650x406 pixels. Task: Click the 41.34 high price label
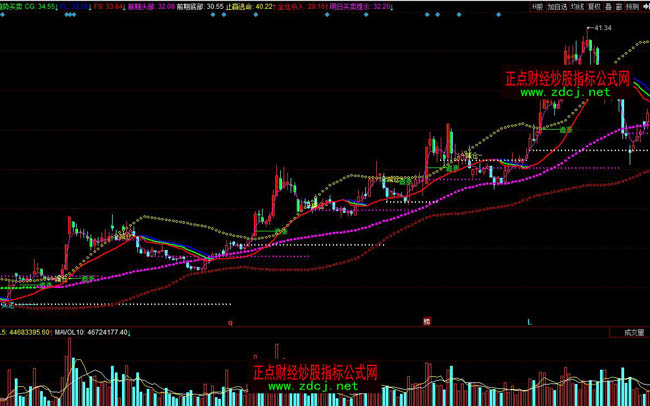(601, 29)
